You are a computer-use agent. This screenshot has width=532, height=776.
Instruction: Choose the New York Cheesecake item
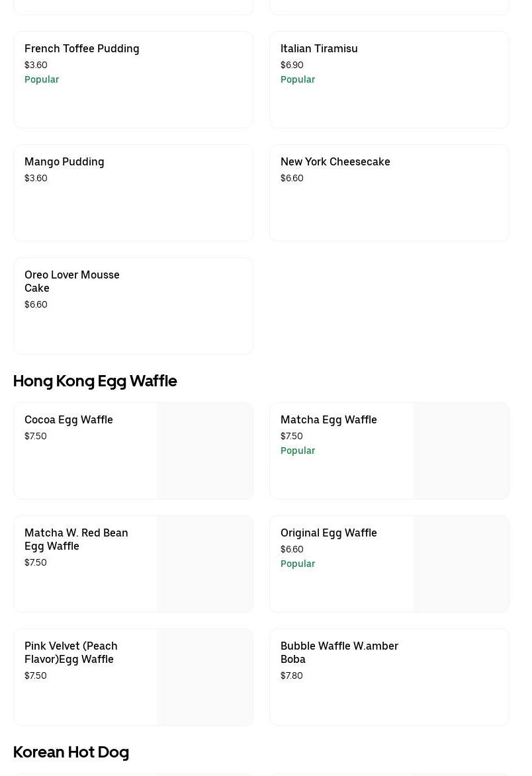335,162
